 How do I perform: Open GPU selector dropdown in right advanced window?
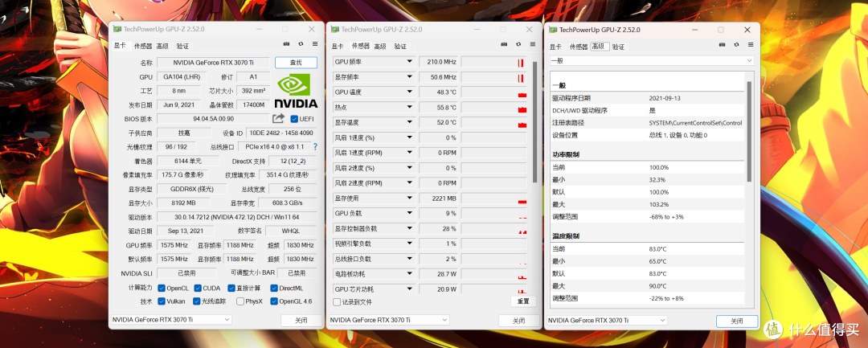[x=608, y=321]
